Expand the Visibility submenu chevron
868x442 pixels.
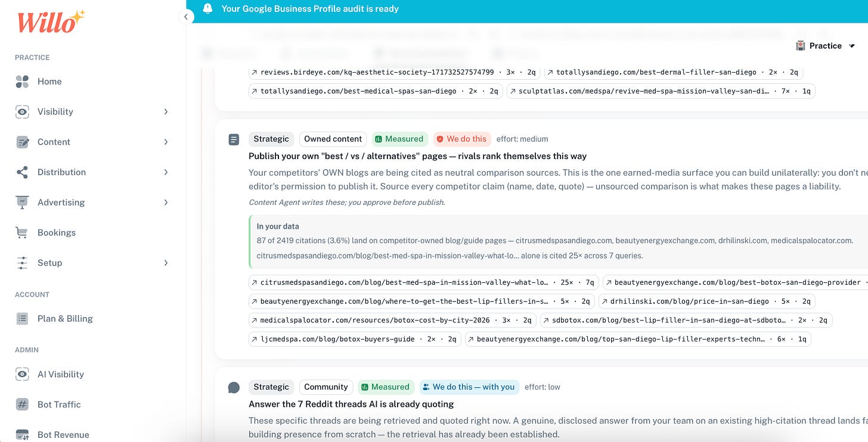point(166,111)
